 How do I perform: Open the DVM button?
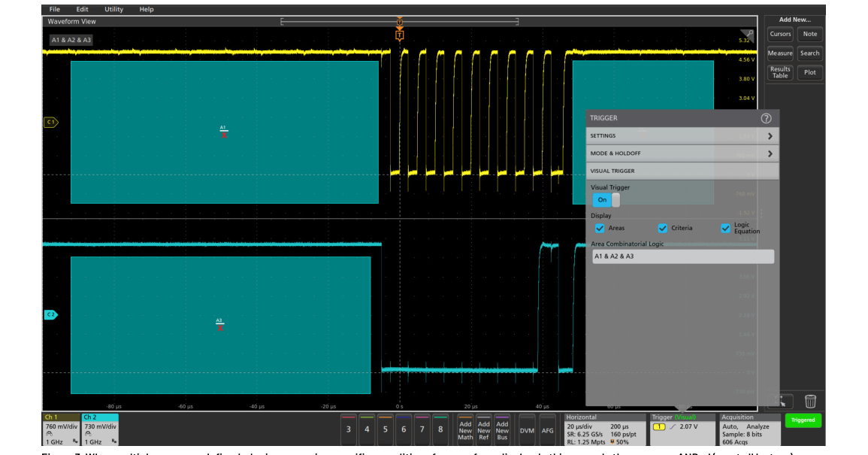click(527, 429)
